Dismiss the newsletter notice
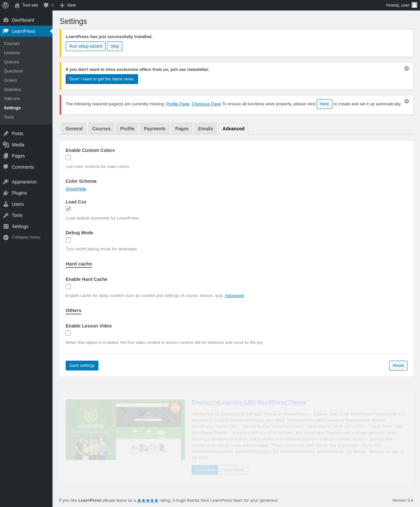 (407, 69)
